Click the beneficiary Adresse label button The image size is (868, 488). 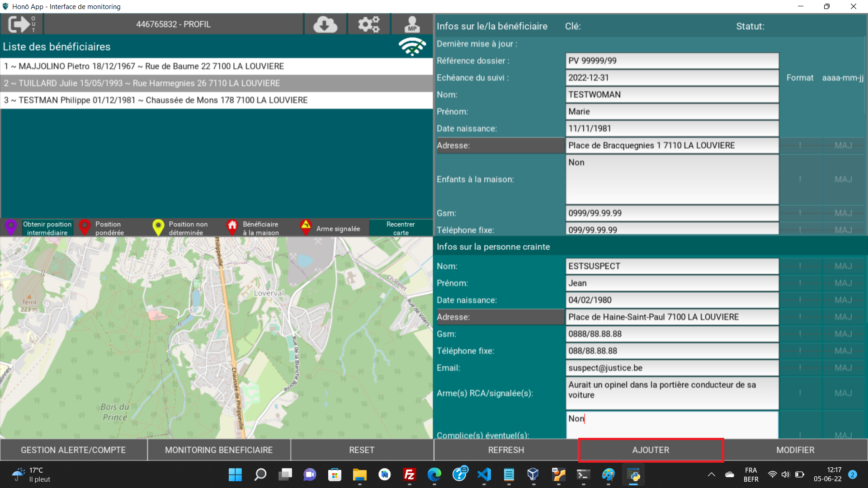click(x=500, y=145)
